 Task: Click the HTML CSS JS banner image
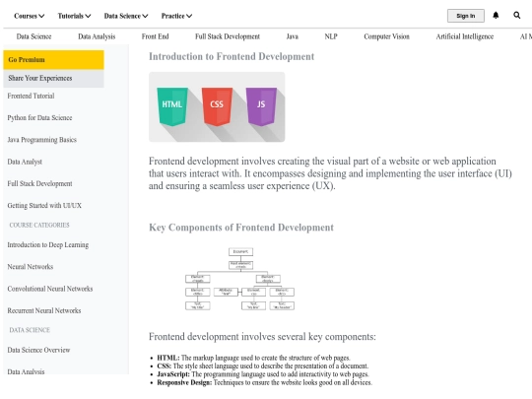[217, 106]
